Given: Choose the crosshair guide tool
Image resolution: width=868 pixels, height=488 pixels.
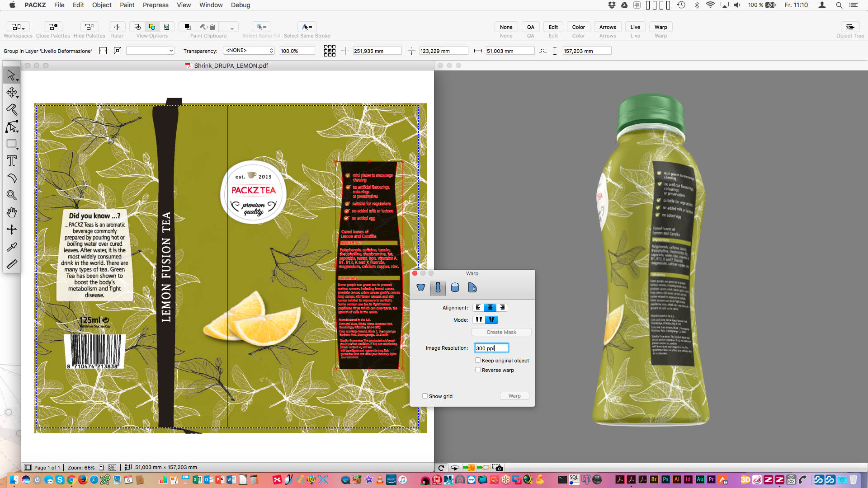Looking at the screenshot, I should point(12,230).
